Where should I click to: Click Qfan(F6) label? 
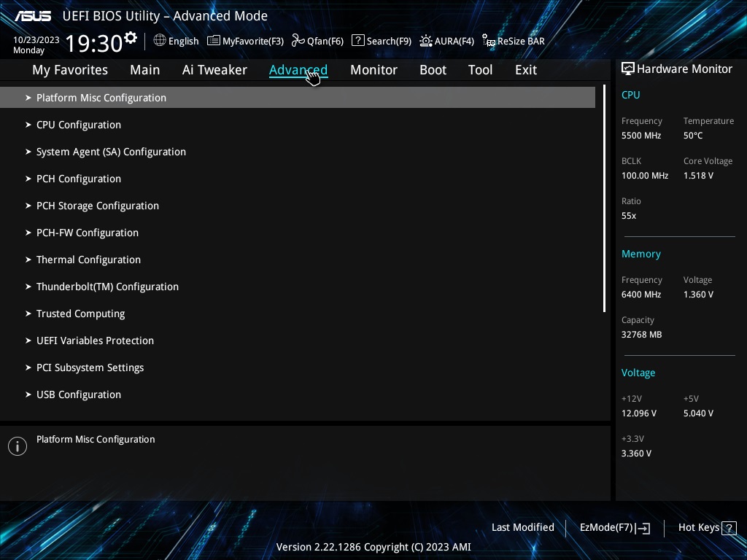click(325, 42)
